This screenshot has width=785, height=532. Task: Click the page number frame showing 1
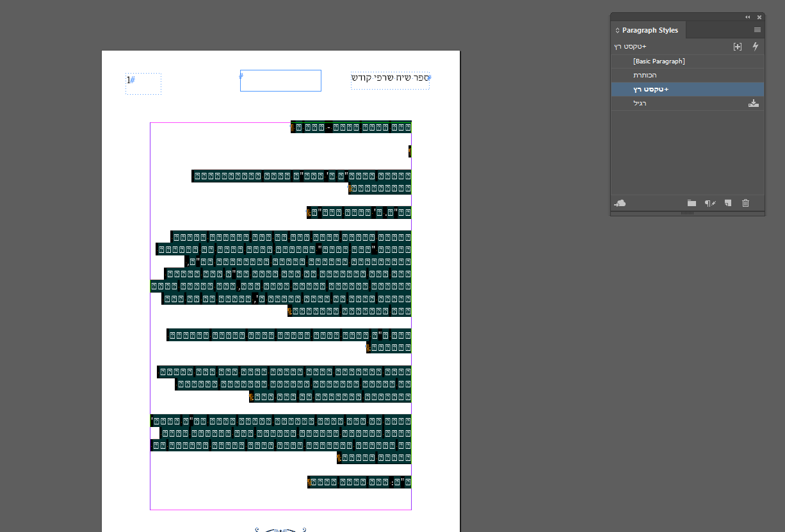click(143, 84)
